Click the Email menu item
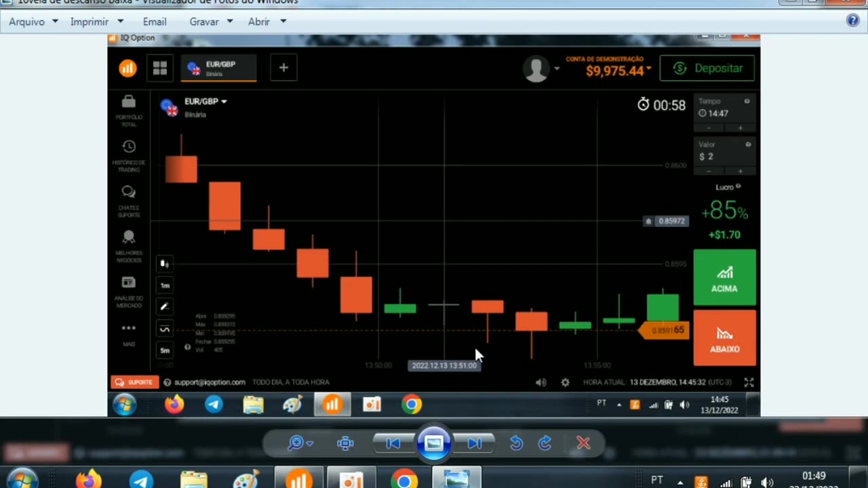 [x=155, y=22]
